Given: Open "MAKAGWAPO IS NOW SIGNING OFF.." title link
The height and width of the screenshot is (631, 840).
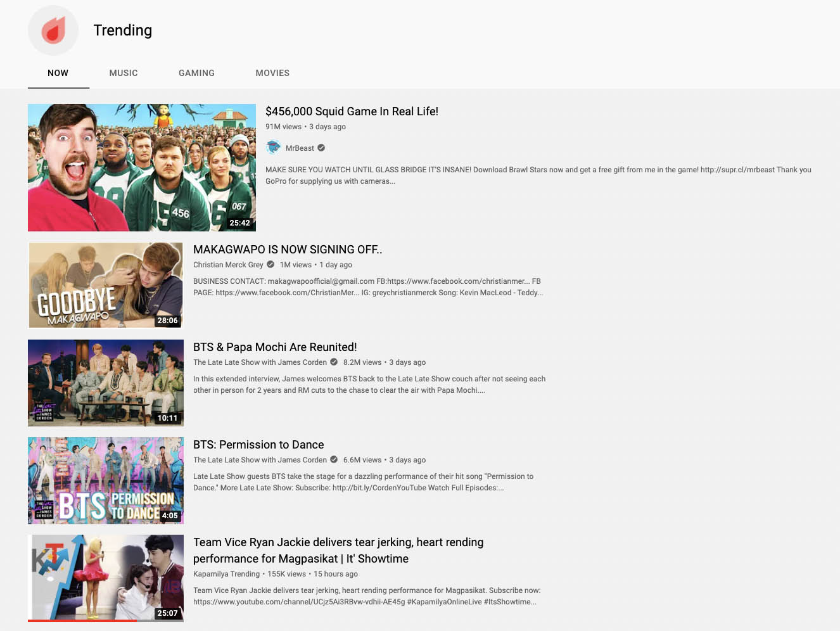Looking at the screenshot, I should pos(288,250).
